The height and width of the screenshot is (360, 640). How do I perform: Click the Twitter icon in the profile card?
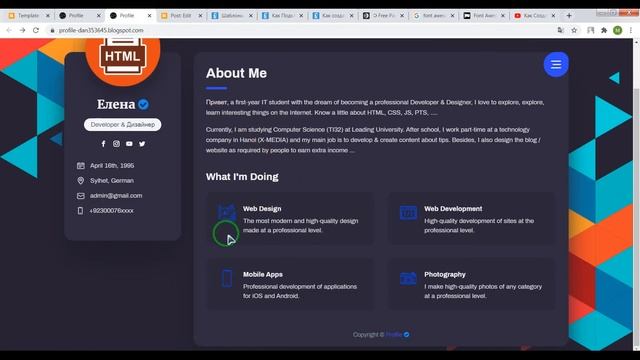pos(142,144)
